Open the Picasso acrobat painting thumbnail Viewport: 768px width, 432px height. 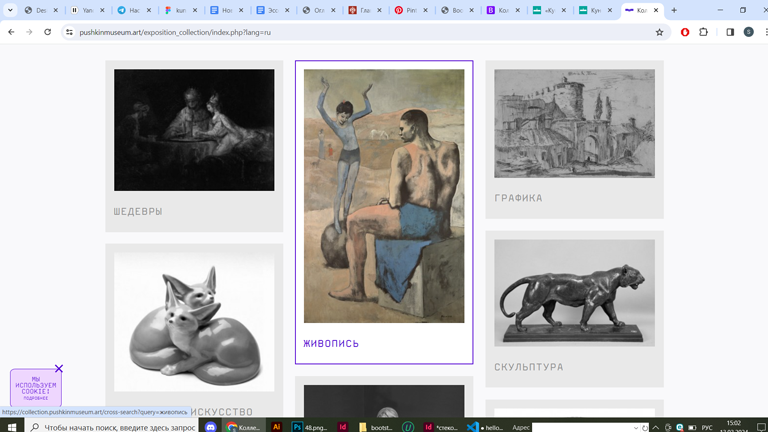[x=384, y=196]
